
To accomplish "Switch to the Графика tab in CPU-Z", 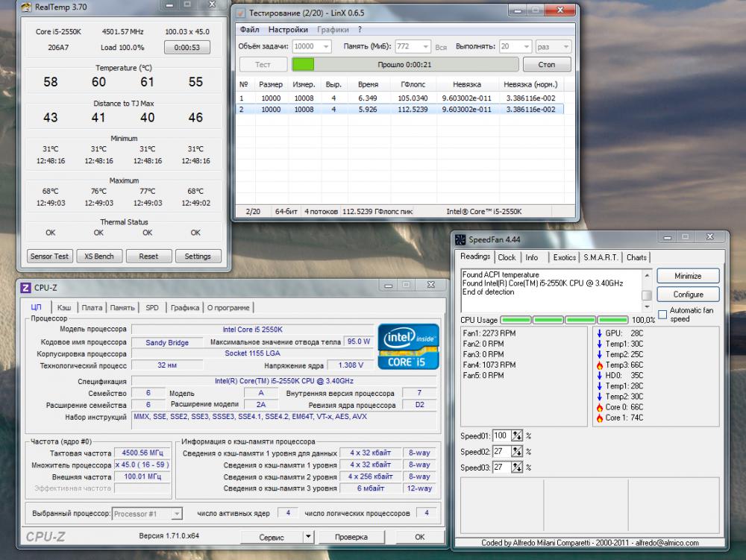I will click(184, 307).
